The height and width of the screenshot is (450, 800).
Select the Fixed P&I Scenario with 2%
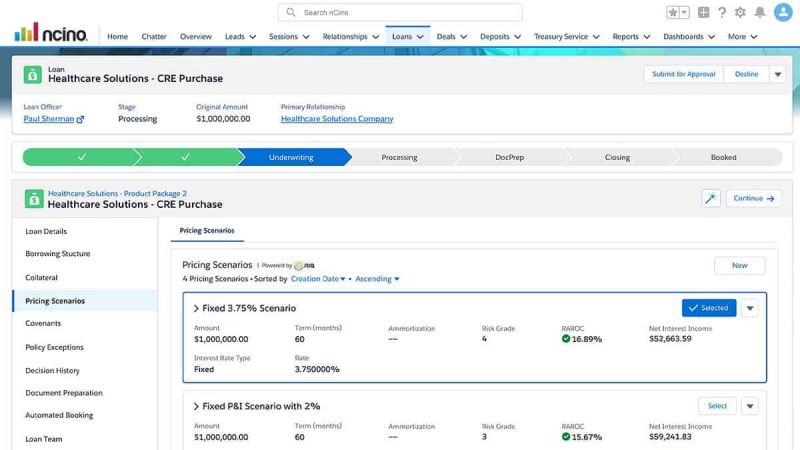click(x=717, y=406)
